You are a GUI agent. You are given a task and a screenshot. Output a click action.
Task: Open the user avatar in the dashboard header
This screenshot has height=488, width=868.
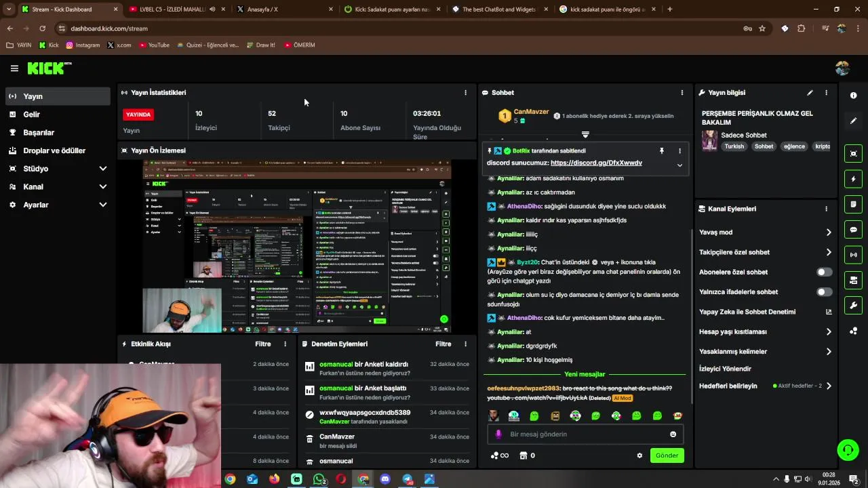(x=842, y=68)
